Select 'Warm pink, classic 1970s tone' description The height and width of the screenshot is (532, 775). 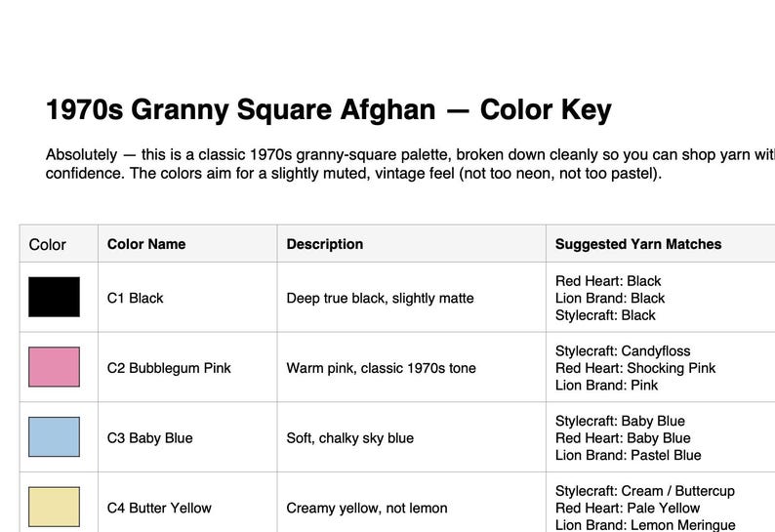[x=381, y=368]
